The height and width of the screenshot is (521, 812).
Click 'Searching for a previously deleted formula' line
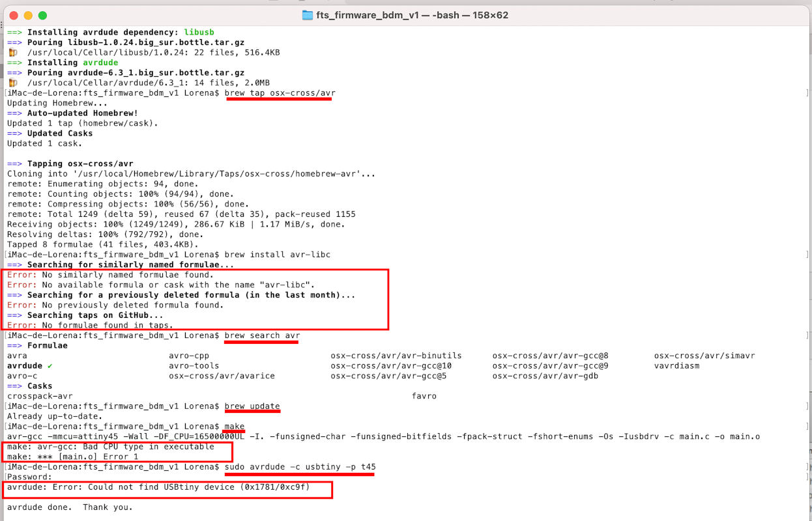pyautogui.click(x=181, y=295)
